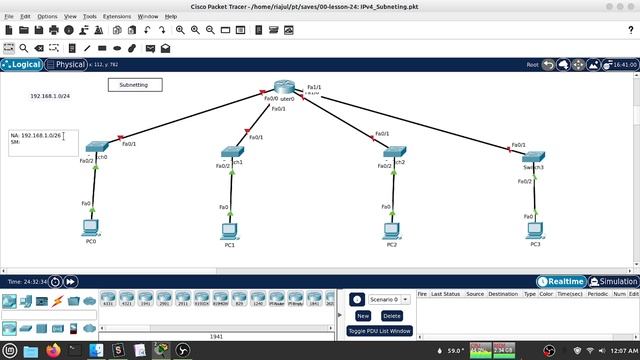The height and width of the screenshot is (360, 640).
Task: Select Router0 on the canvas
Action: point(284,87)
